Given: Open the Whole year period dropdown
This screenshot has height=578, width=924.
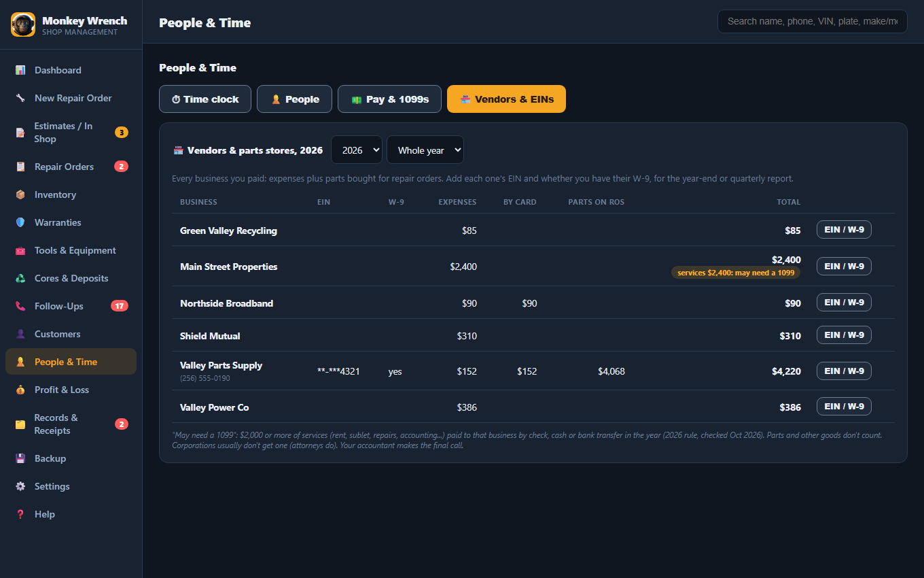Looking at the screenshot, I should [x=425, y=150].
